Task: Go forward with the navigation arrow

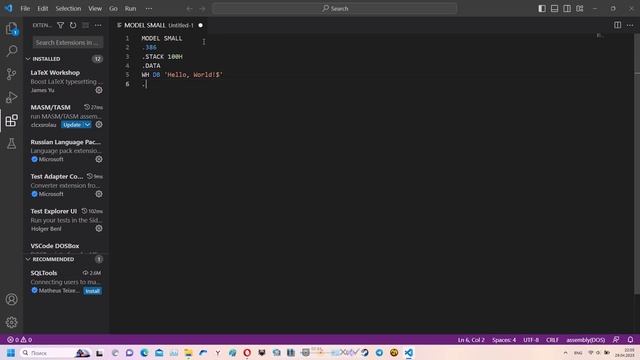Action: pyautogui.click(x=202, y=9)
